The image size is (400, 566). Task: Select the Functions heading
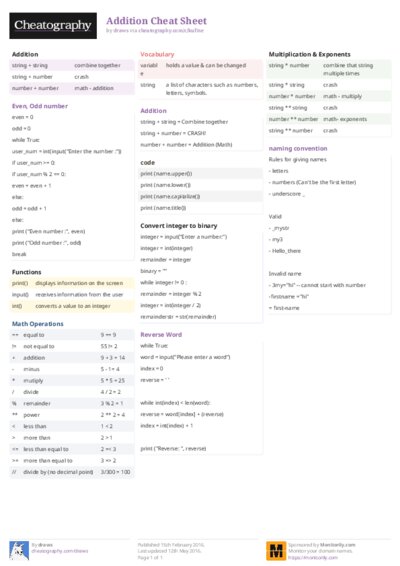pyautogui.click(x=27, y=272)
